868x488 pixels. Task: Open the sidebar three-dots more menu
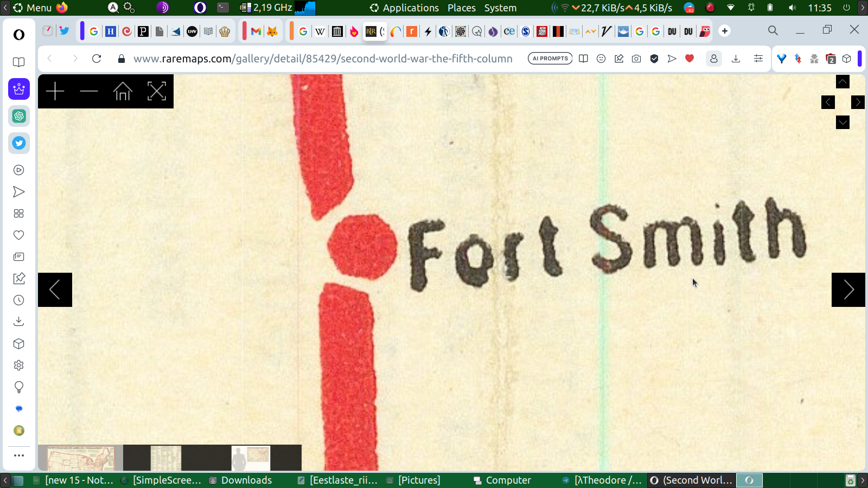click(19, 455)
